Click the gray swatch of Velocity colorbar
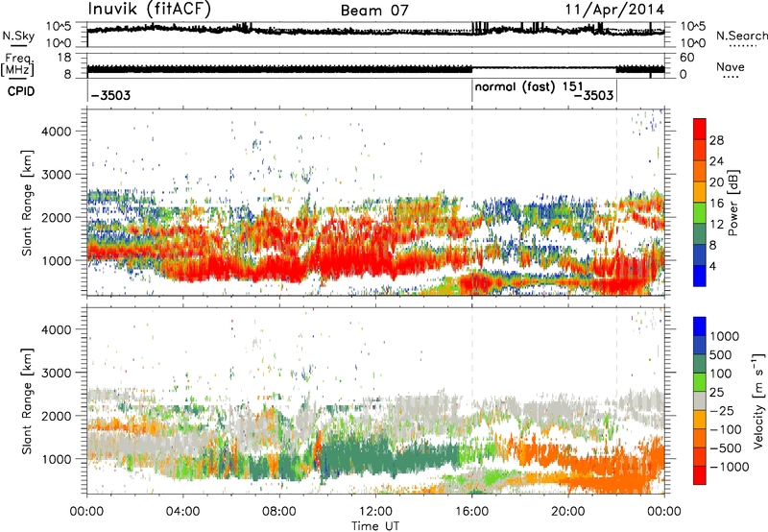Screen dimensions: 768x532 700,400
